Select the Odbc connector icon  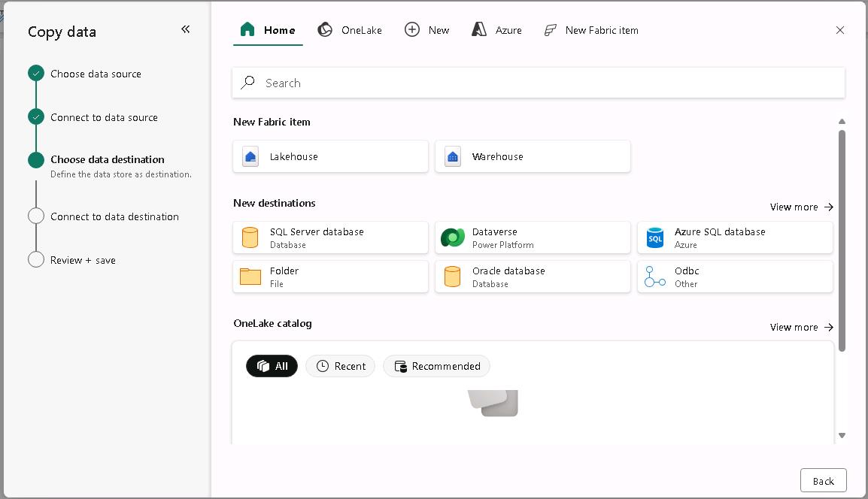point(655,277)
